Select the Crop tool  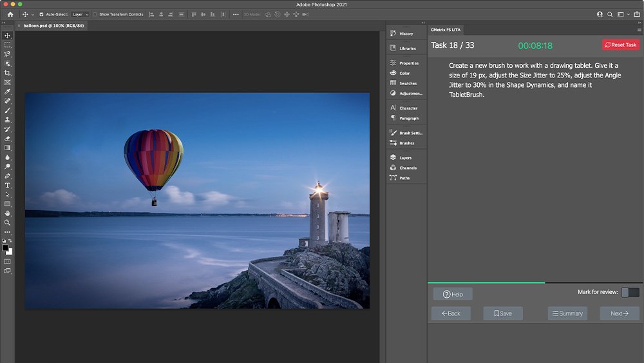point(8,73)
